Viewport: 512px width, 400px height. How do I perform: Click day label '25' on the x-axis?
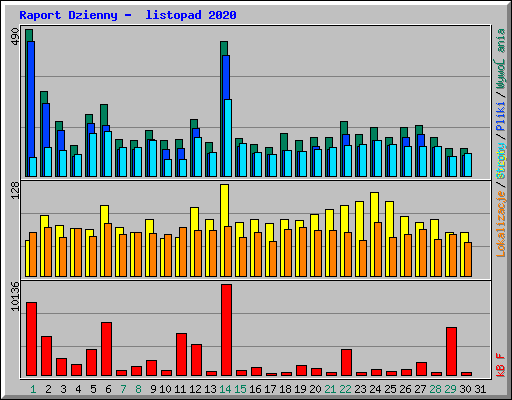point(390,389)
